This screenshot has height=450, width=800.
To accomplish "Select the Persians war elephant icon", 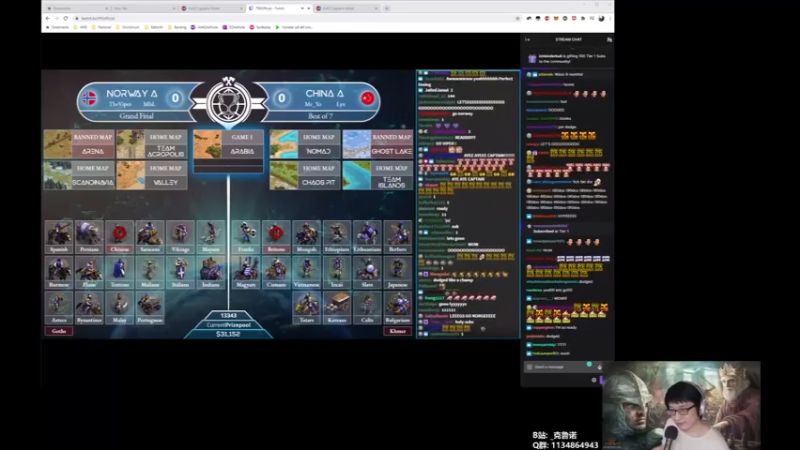I will point(89,237).
